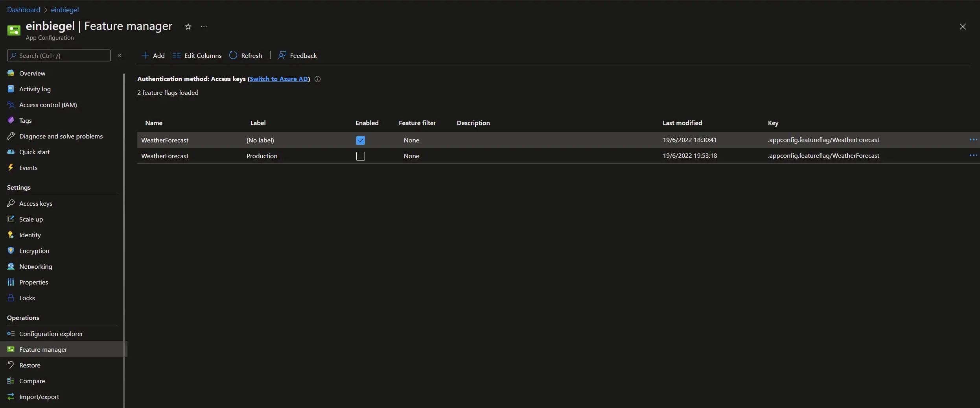Add a new feature flag
This screenshot has width=980, height=408.
coord(153,55)
